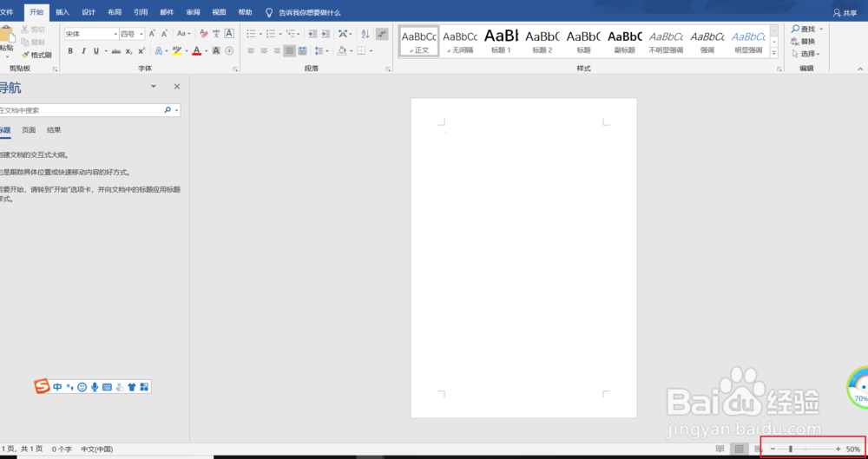Center the paragraph text
Image resolution: width=868 pixels, height=459 pixels.
[264, 51]
